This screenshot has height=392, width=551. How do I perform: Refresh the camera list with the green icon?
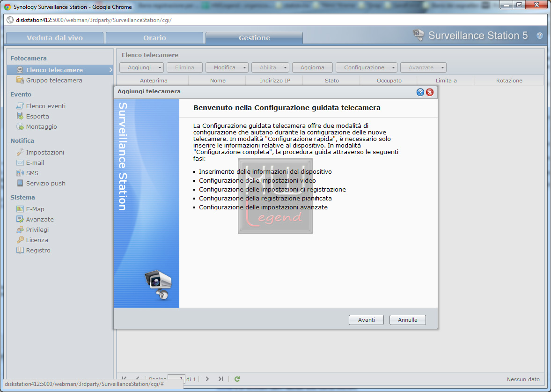click(237, 378)
